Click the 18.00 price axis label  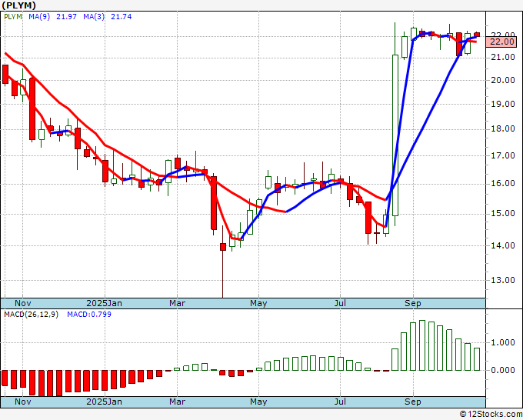[x=503, y=129]
